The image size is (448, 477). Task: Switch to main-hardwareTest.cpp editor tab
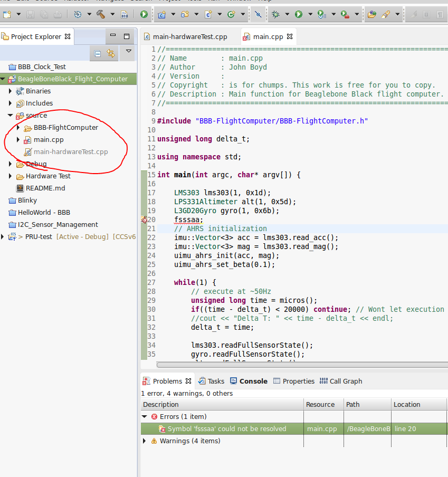pyautogui.click(x=190, y=37)
